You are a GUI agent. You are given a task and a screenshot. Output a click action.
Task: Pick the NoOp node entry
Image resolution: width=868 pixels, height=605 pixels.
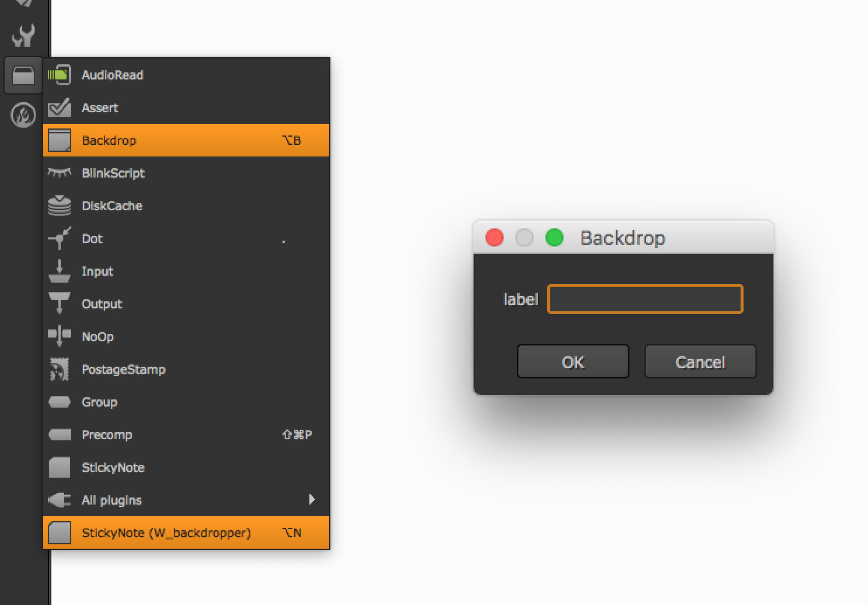click(x=97, y=336)
